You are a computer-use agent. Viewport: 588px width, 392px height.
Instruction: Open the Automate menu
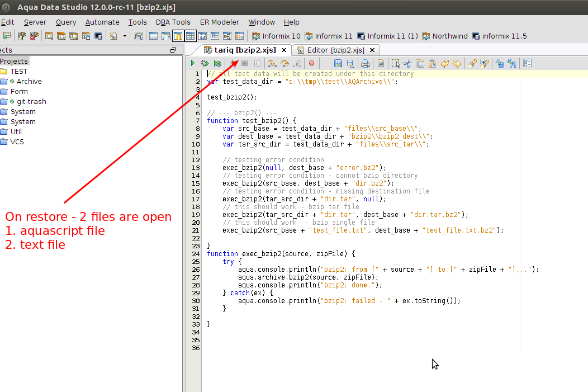(102, 22)
